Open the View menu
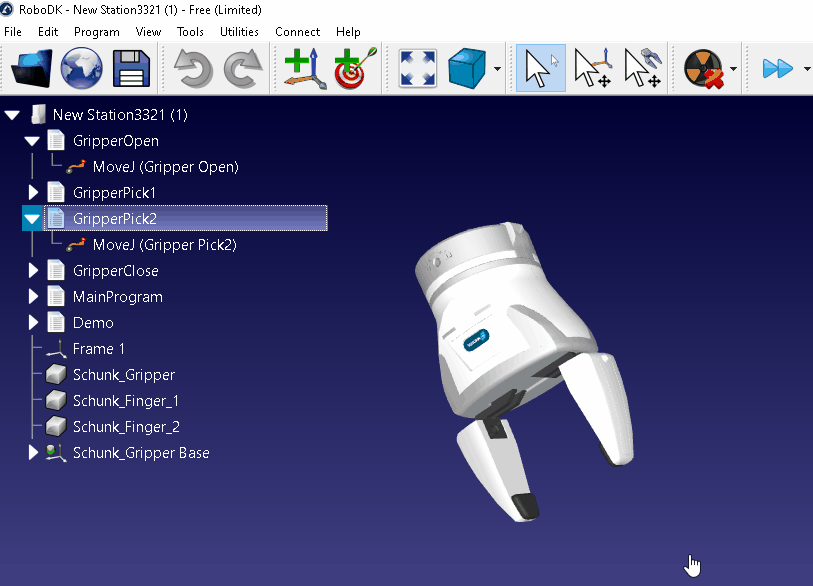The height and width of the screenshot is (586, 813). (x=148, y=32)
